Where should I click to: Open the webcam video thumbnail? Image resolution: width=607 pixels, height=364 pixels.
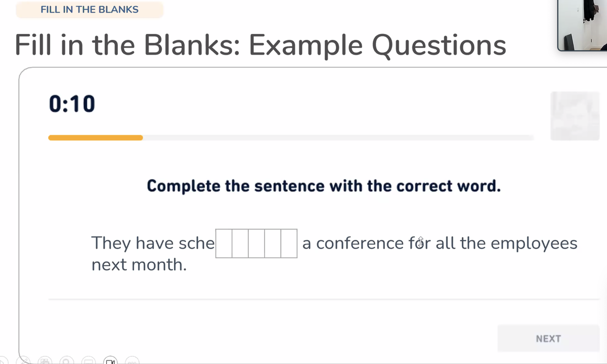[582, 25]
